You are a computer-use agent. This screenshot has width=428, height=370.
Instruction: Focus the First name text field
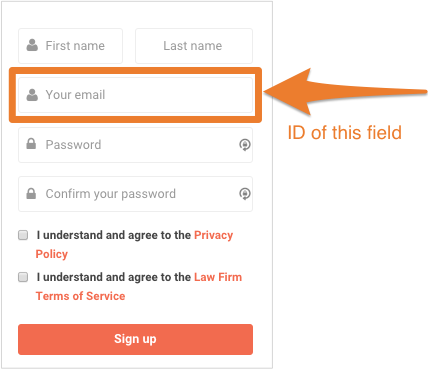[70, 46]
